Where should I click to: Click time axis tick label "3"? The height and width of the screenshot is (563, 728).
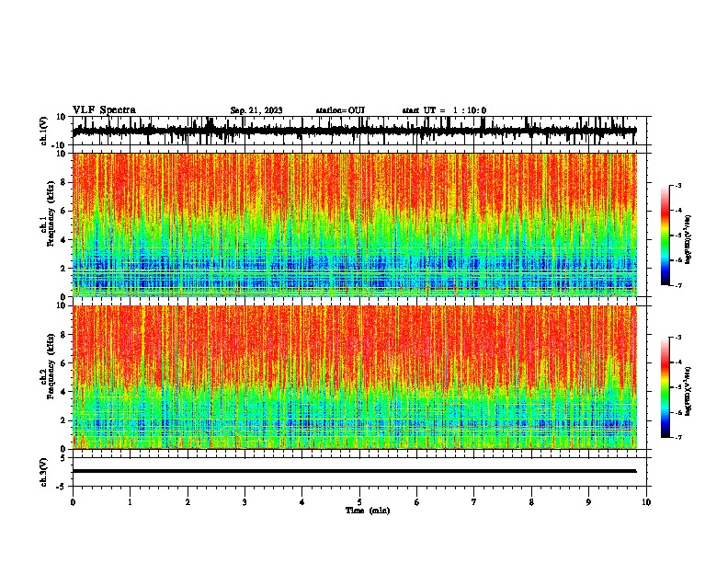click(245, 502)
